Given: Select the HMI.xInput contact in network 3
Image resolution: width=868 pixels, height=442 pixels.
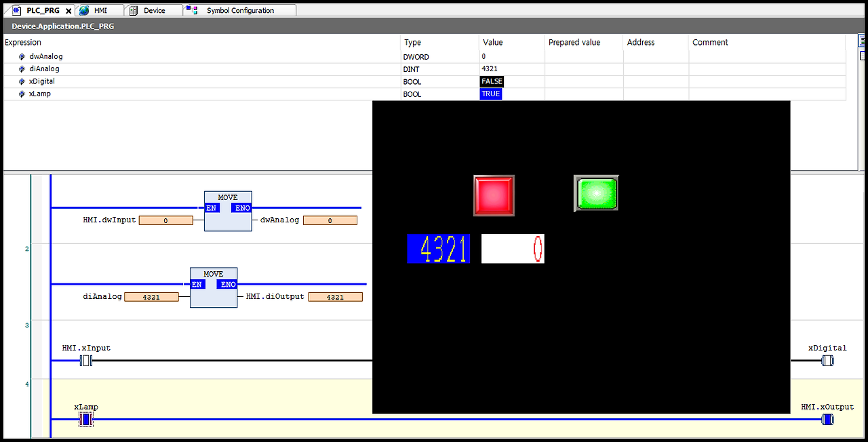Looking at the screenshot, I should [x=85, y=360].
